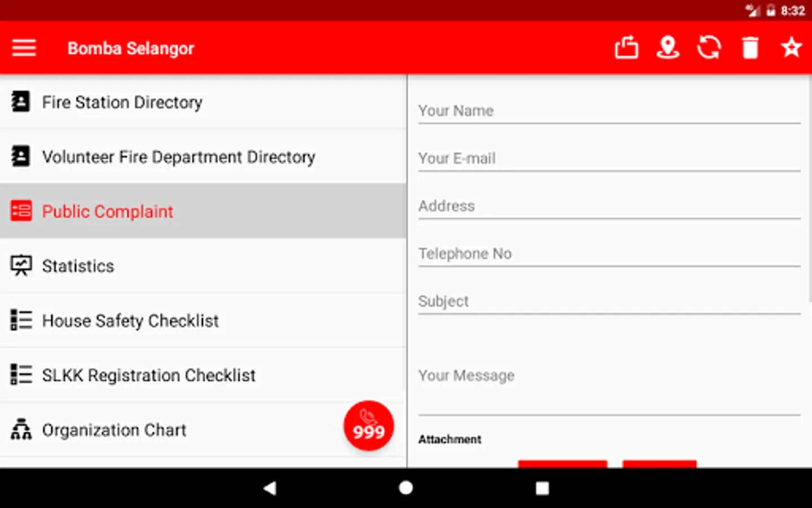The image size is (812, 508).
Task: Click the Bomba Selangor app title
Action: [131, 49]
